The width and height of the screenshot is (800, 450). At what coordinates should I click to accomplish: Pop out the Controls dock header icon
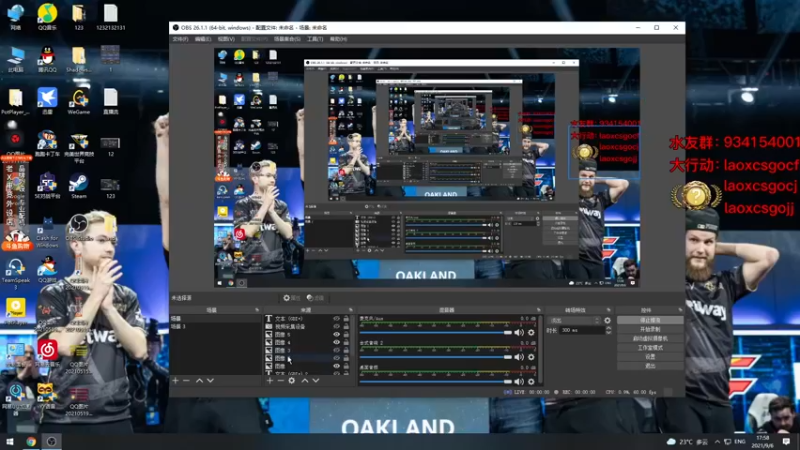pyautogui.click(x=680, y=310)
